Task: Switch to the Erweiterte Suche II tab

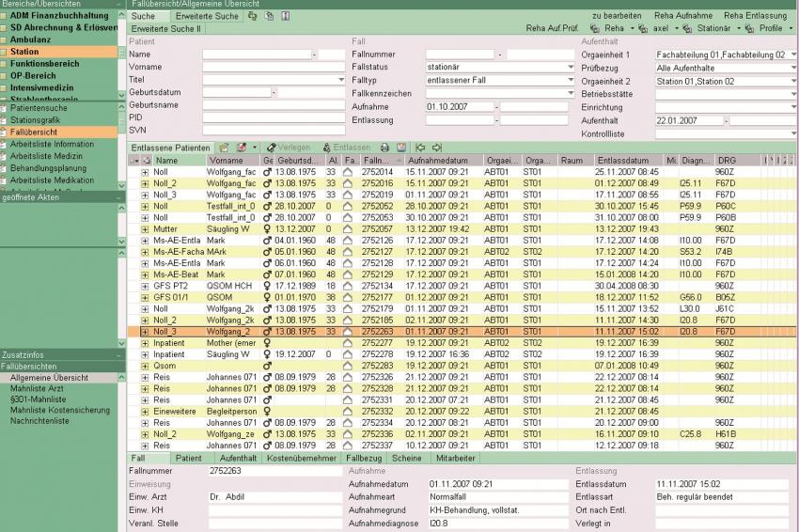Action: 166,29
